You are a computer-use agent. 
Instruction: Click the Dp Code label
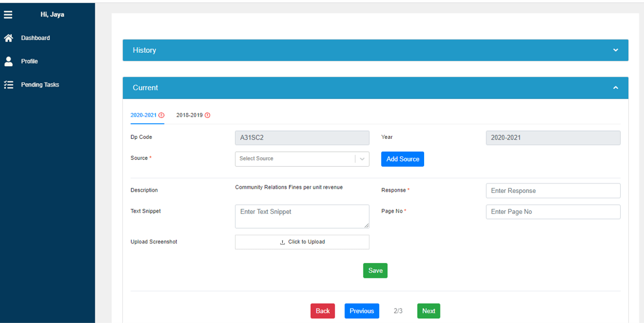click(141, 137)
